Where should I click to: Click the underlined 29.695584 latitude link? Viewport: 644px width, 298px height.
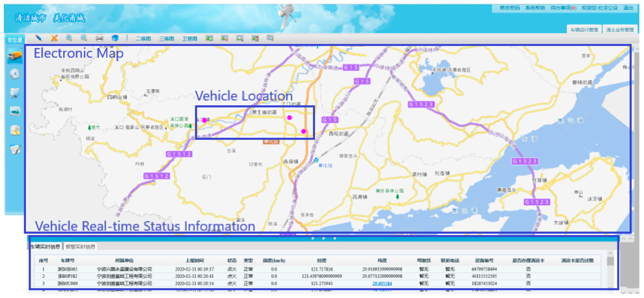click(382, 284)
